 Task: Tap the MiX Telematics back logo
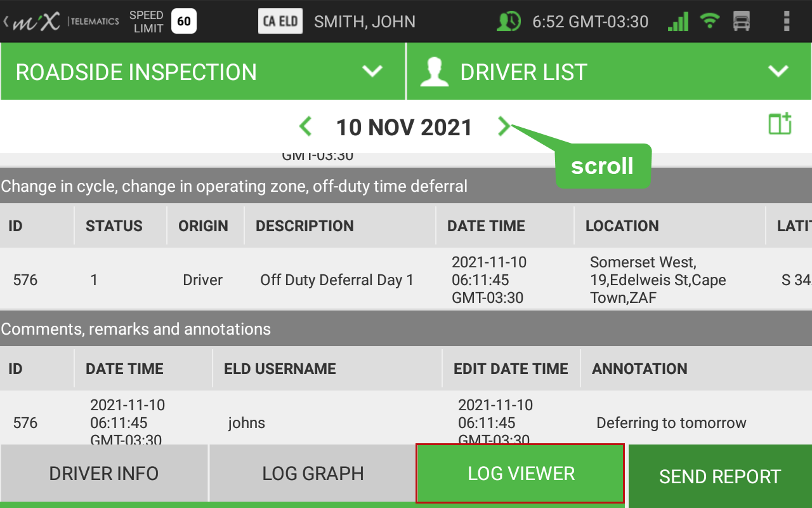point(61,22)
